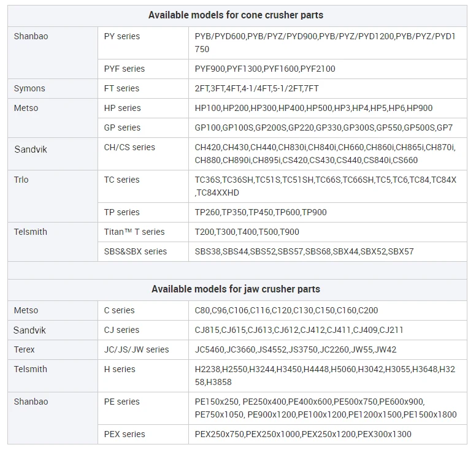The width and height of the screenshot is (476, 450).
Task: Select the Titan™ T series cell
Action: click(x=134, y=232)
